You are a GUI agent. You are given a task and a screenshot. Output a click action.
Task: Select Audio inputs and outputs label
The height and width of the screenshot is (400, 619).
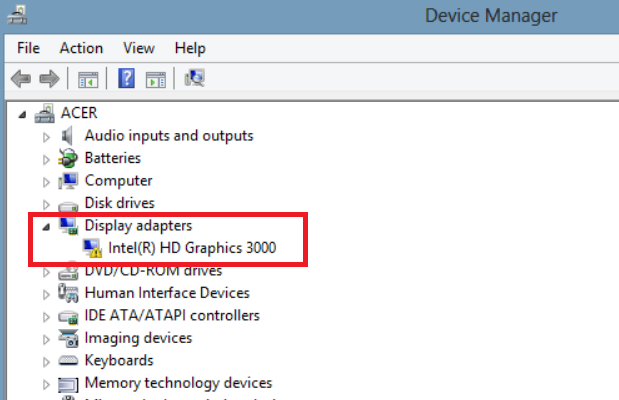169,135
